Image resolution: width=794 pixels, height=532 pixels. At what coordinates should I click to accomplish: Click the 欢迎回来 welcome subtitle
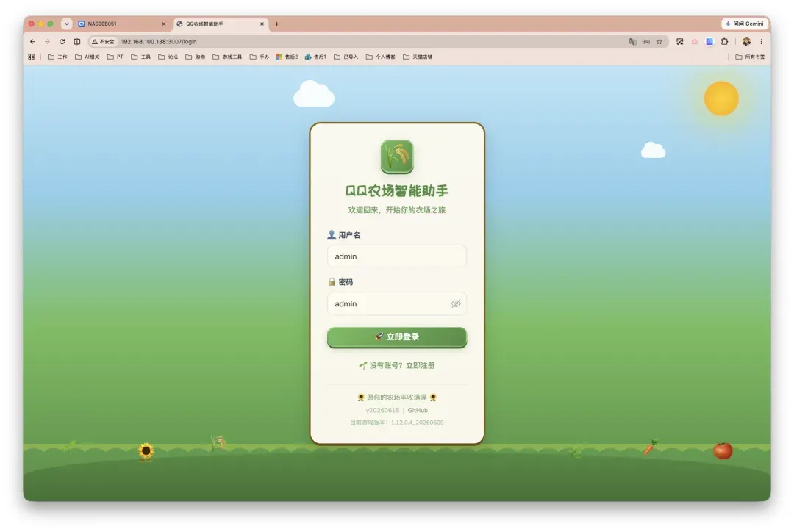397,210
